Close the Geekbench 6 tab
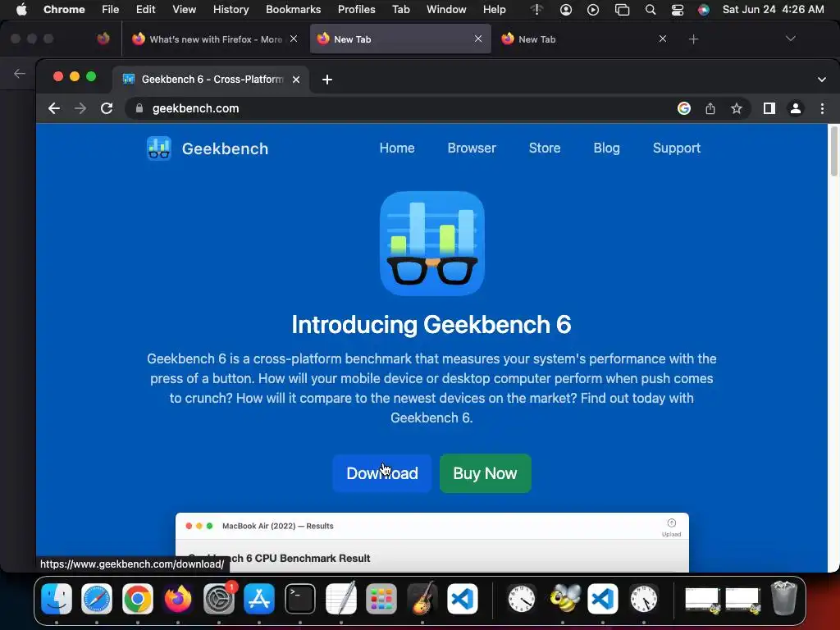Screen dimensions: 840x630 tap(295, 80)
